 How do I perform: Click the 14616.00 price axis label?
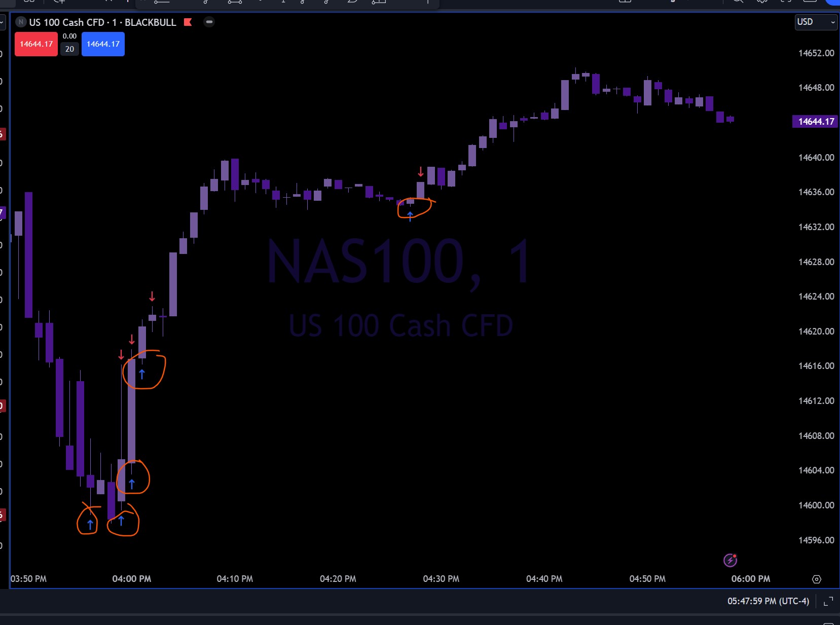point(816,366)
